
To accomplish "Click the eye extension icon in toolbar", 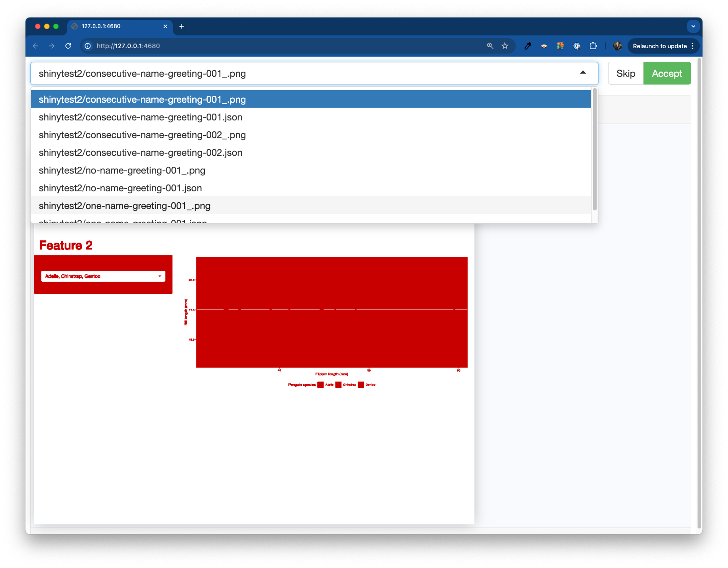I will coord(544,46).
